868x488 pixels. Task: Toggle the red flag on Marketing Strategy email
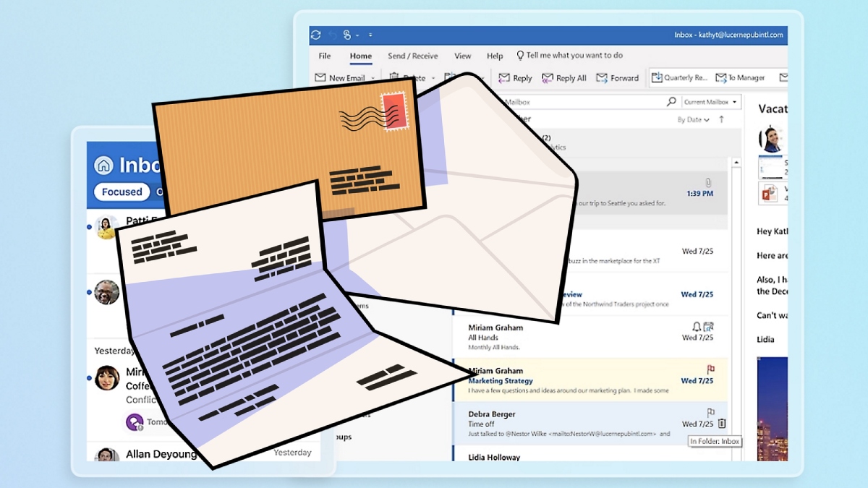click(710, 369)
